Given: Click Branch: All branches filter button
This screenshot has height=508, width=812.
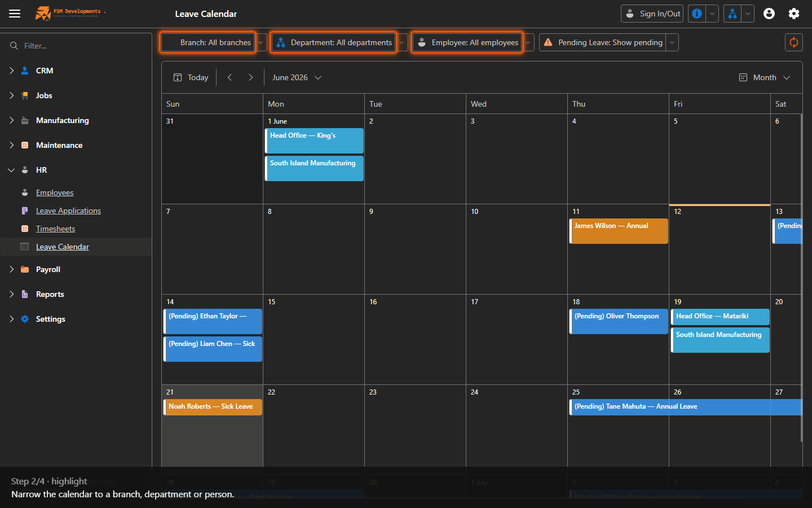Looking at the screenshot, I should [x=208, y=42].
